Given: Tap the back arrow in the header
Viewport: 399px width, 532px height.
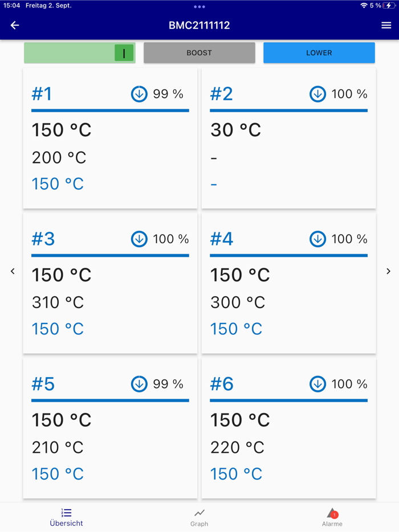Looking at the screenshot, I should coord(15,25).
